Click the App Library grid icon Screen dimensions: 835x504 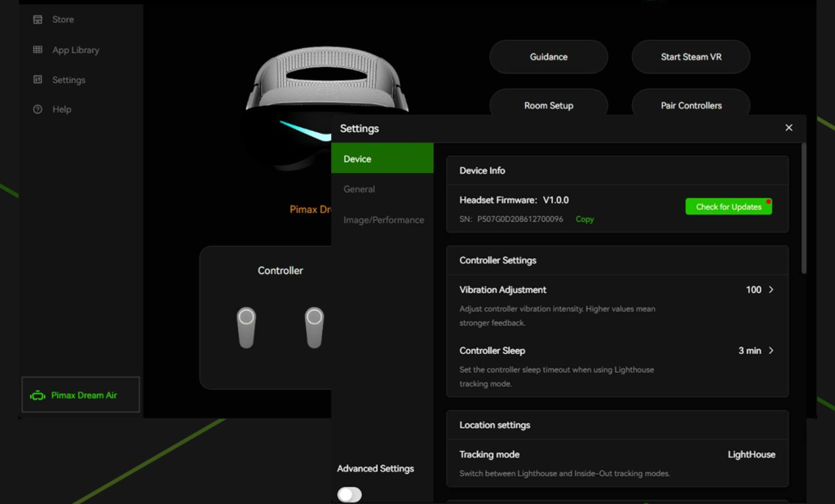pos(38,50)
